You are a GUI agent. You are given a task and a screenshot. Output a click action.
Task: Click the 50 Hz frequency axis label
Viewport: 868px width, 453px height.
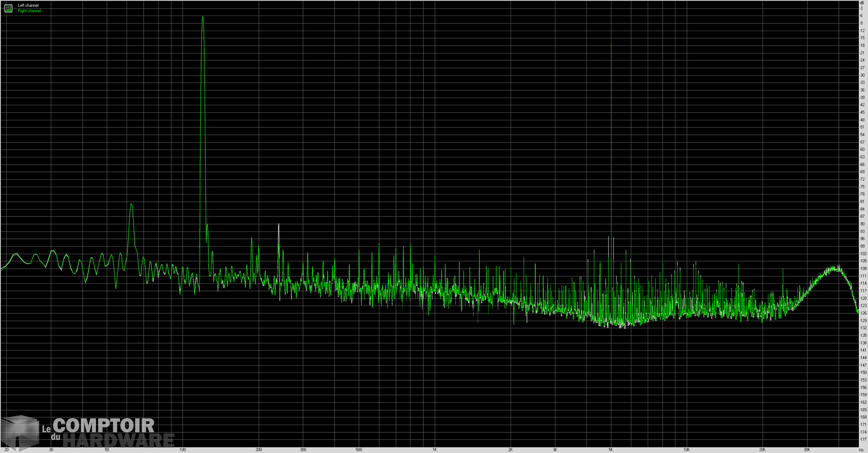click(107, 450)
